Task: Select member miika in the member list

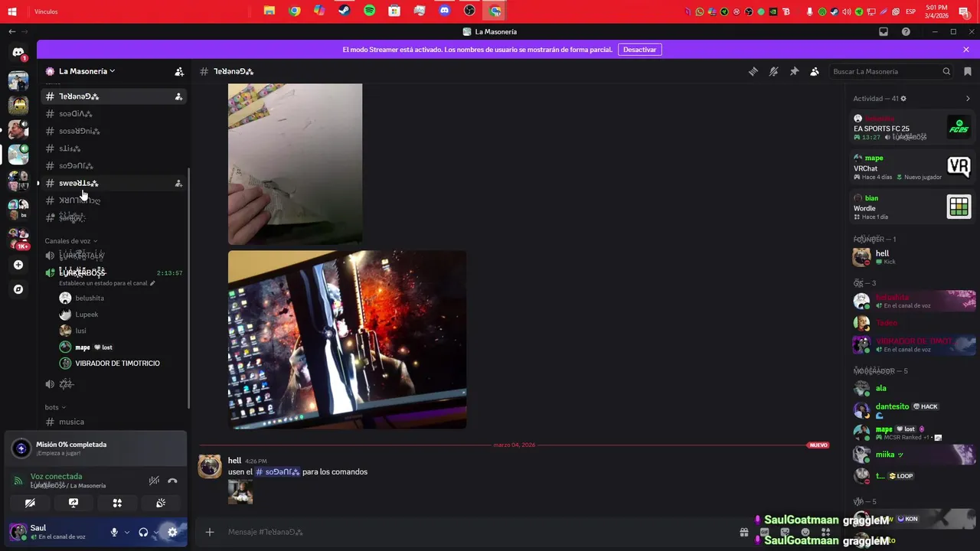Action: pyautogui.click(x=913, y=455)
